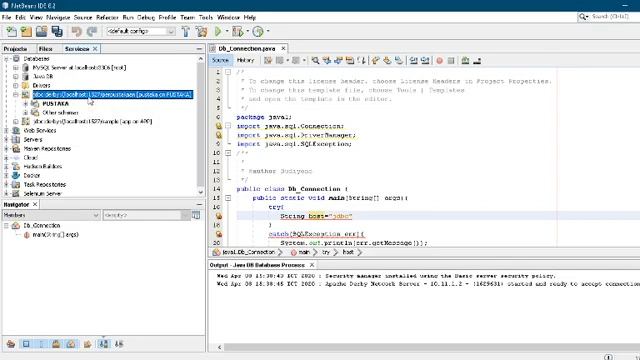Close the Services tab
The image size is (640, 360).
click(95, 49)
